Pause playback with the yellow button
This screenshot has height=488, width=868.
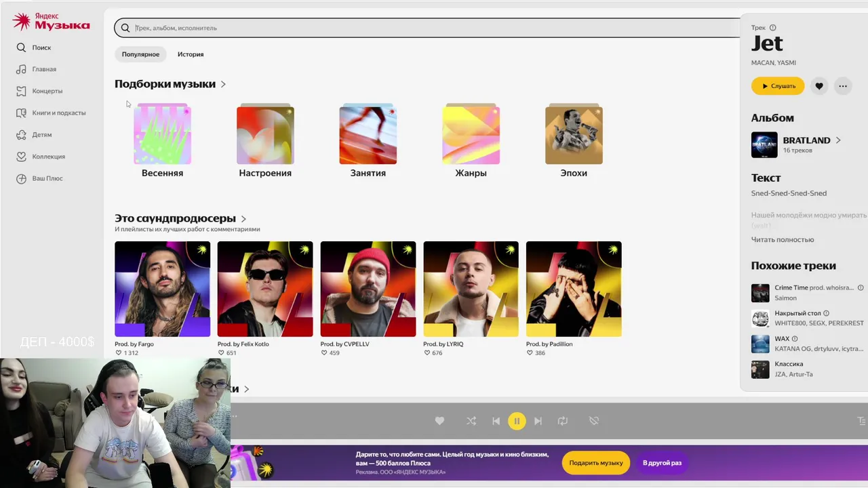[517, 421]
